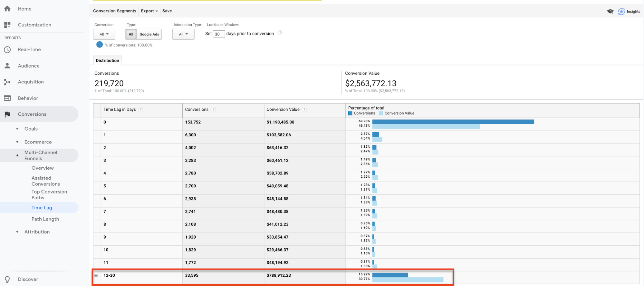Expand the 12-30 days row
Viewport: 644px width, 286px height.
pos(96,276)
